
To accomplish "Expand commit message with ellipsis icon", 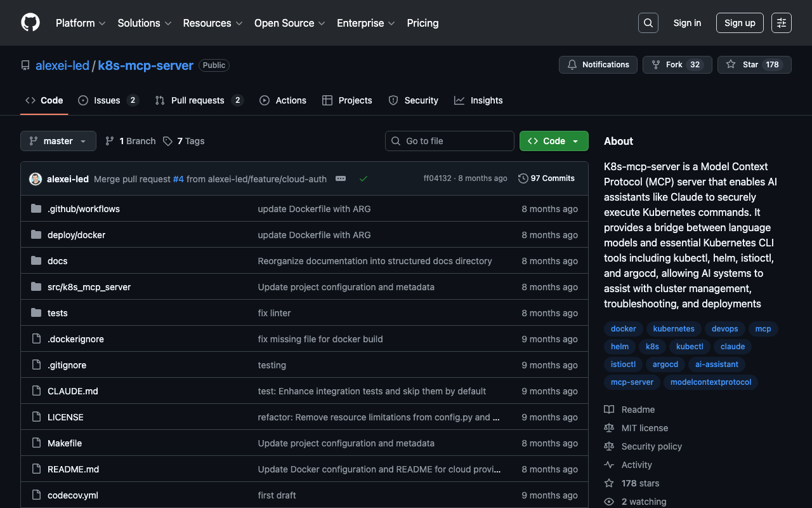I will coord(341,179).
